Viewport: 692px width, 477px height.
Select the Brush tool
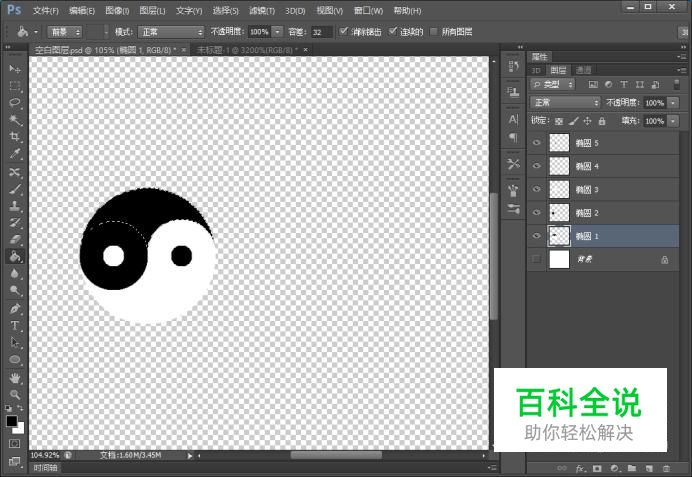tap(15, 189)
